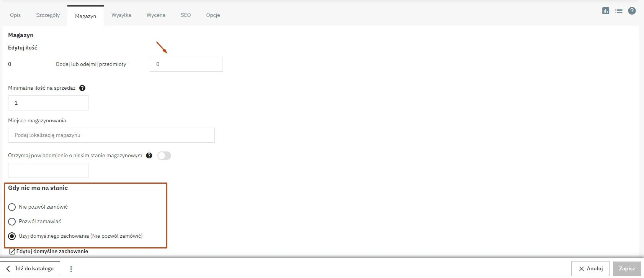Open "Edytuj domyślne zachowanie" link
644x278 pixels.
pyautogui.click(x=52, y=252)
